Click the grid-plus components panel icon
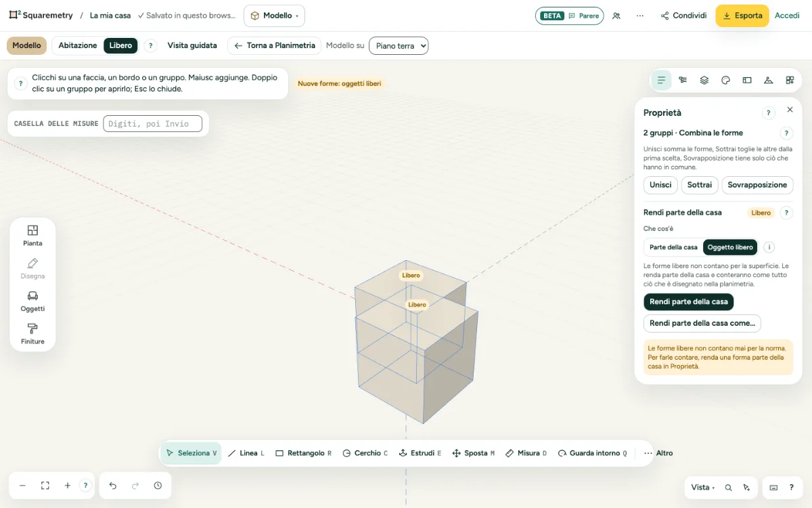The width and height of the screenshot is (812, 508). tap(790, 80)
